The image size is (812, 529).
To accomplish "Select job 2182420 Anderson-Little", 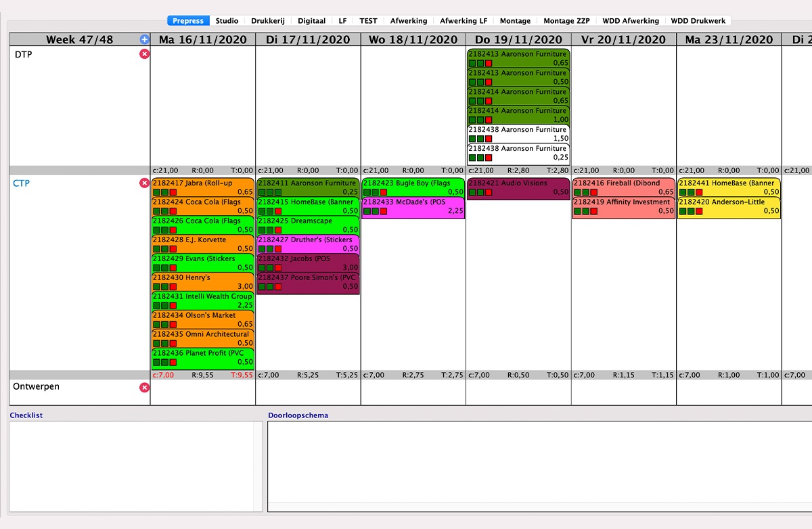I will [729, 208].
